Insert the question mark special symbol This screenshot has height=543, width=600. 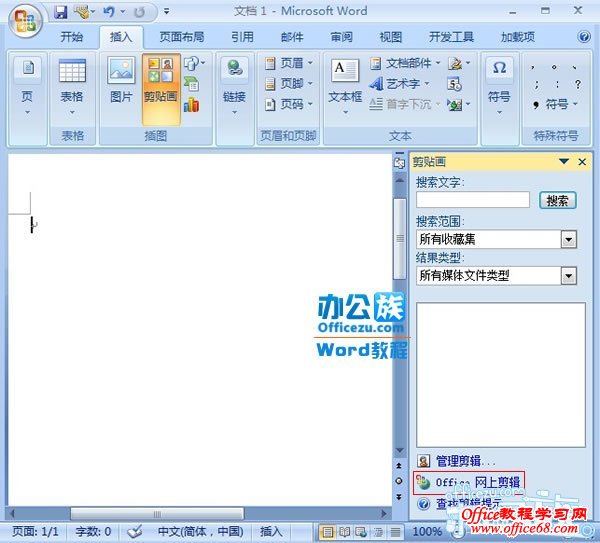click(578, 84)
